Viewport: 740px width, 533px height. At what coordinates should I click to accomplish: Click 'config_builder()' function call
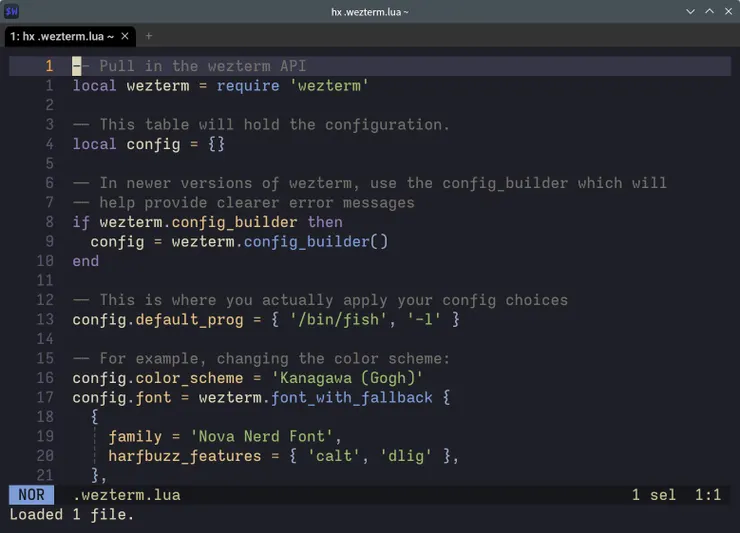point(316,242)
